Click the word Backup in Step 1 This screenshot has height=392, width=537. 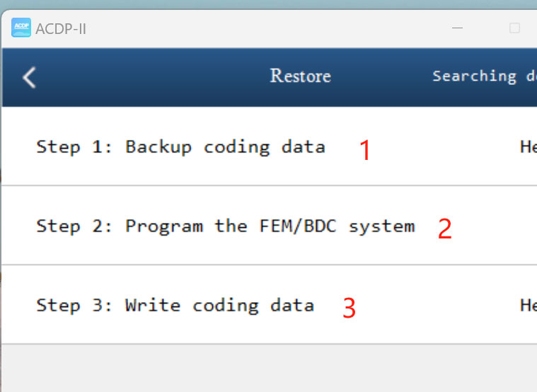click(158, 147)
